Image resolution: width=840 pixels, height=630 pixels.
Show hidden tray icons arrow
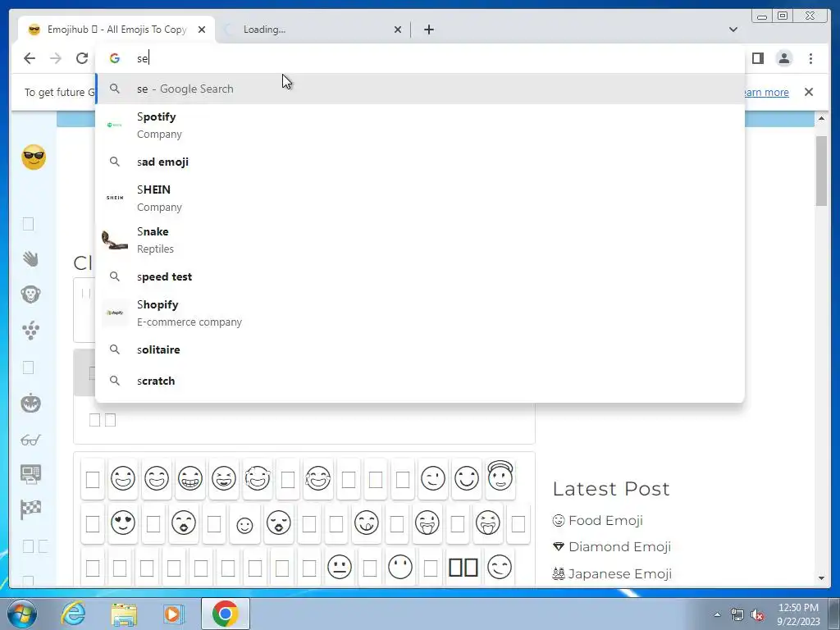tap(717, 614)
